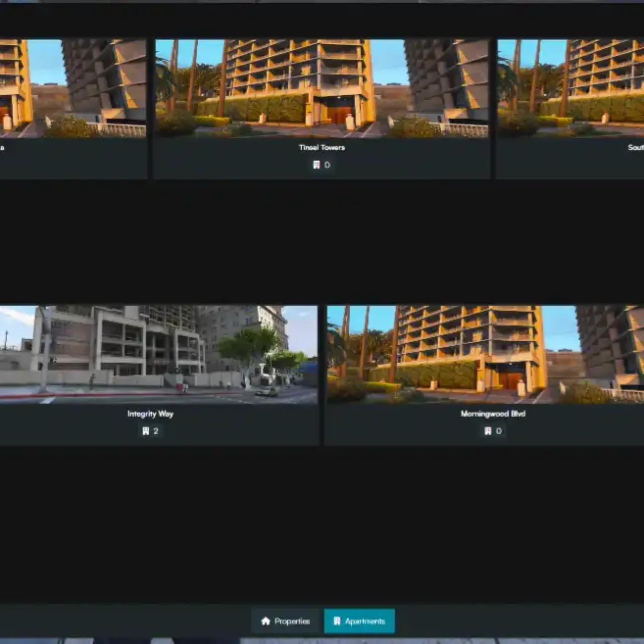Open the Morningwood Blvd apartment photo
The height and width of the screenshot is (644, 644).
click(x=485, y=355)
